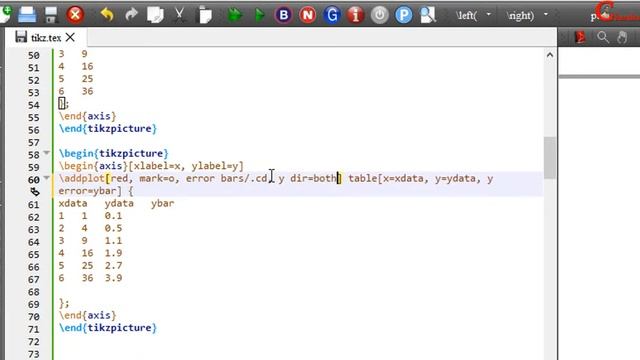
Task: Click the save icon on the tikz.tex tab
Action: 21,37
